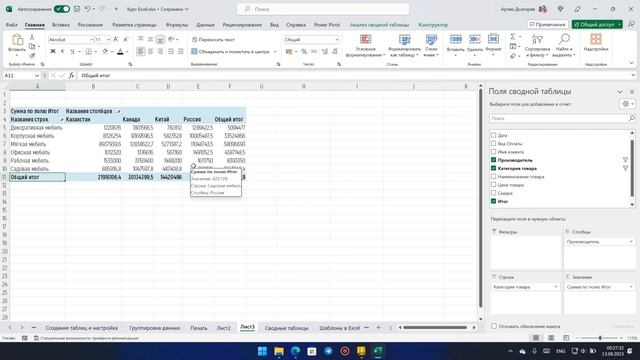Switch to the Анализ сводной таблицы tab
This screenshot has height=360, width=640.
(x=379, y=25)
